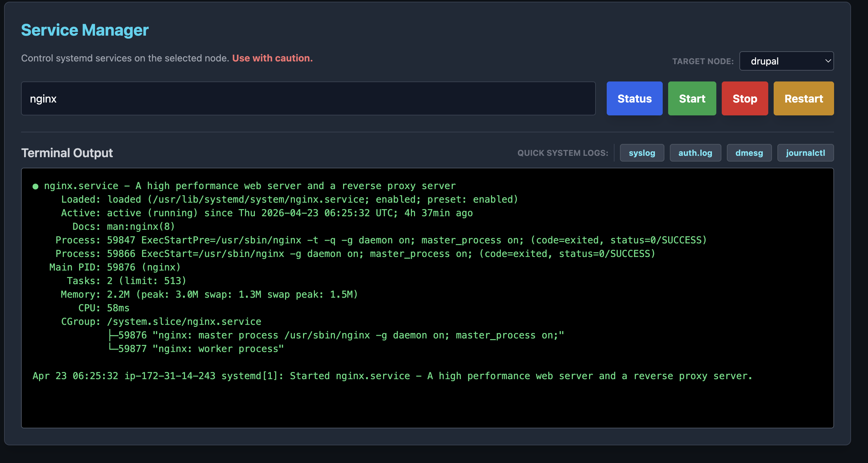View dmesg system log output
The width and height of the screenshot is (868, 463).
pos(749,153)
